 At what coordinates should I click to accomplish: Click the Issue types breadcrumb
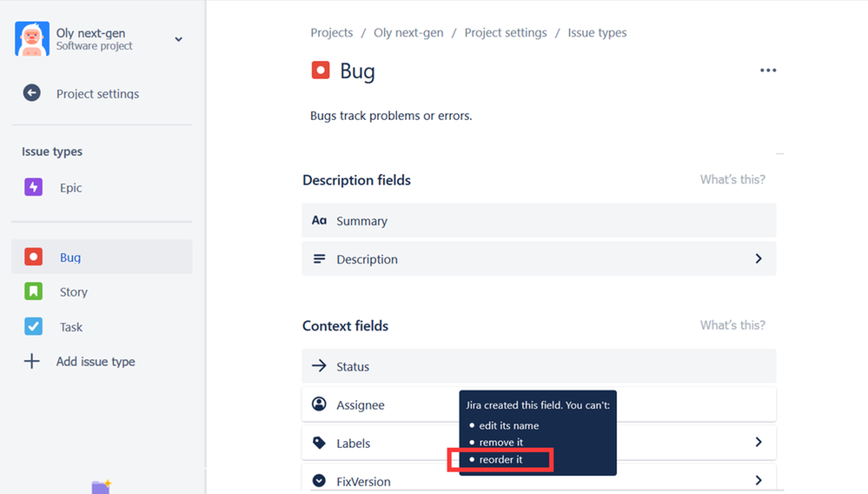coord(597,33)
